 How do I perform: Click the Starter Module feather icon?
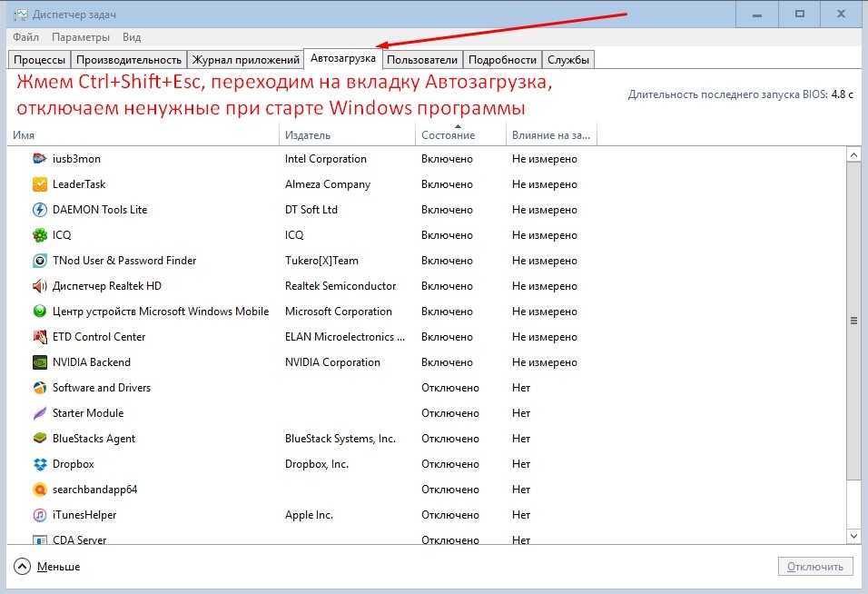39,413
